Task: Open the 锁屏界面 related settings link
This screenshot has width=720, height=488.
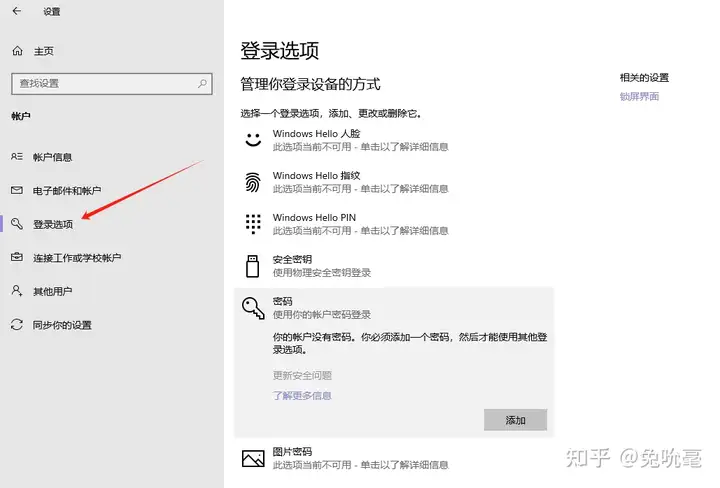Action: [639, 97]
